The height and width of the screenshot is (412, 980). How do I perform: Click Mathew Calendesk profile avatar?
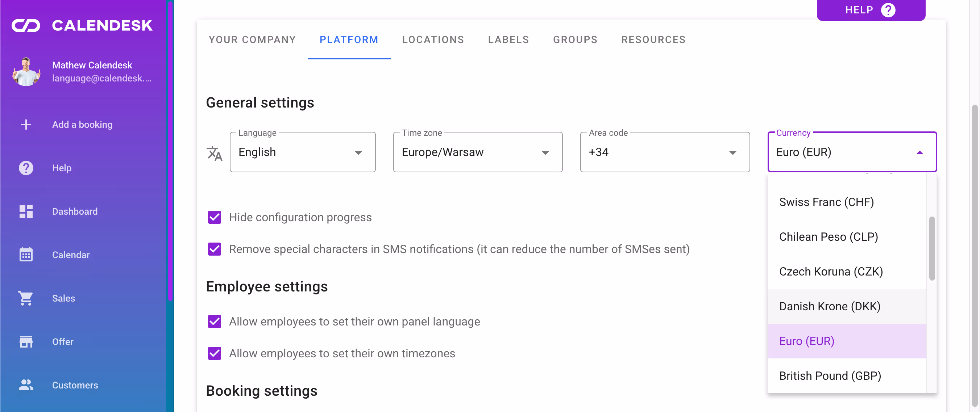(26, 71)
